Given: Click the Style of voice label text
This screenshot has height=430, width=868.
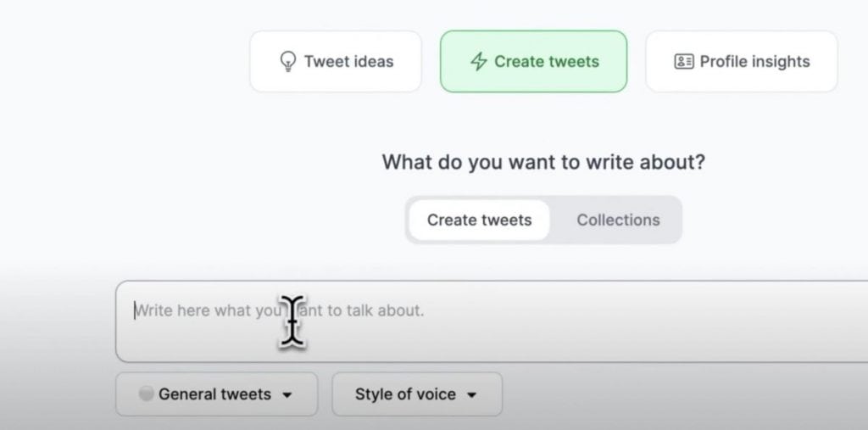Looking at the screenshot, I should 405,394.
